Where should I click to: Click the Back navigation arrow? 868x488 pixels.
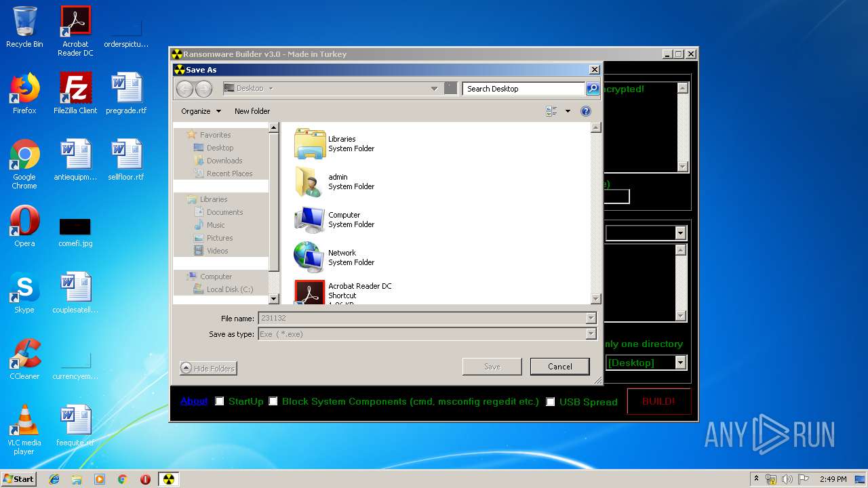(184, 89)
